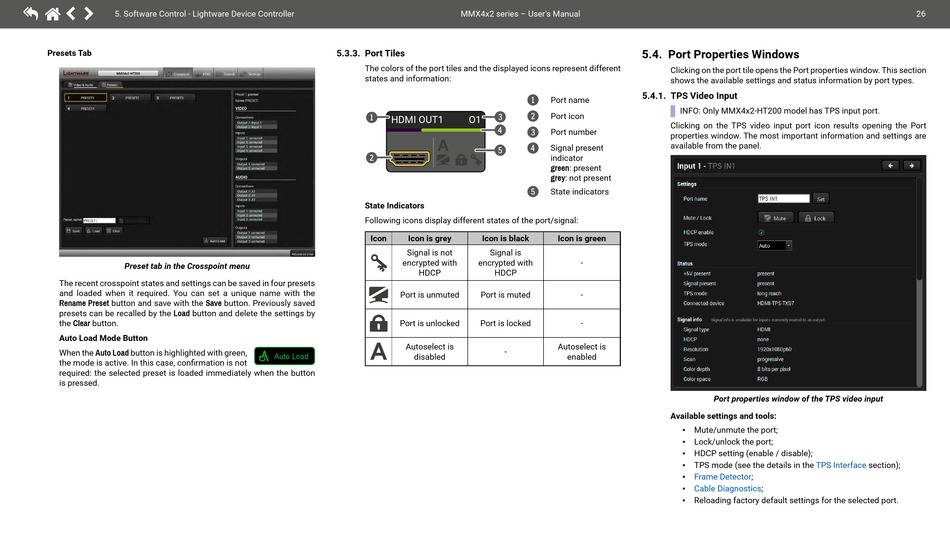Click the Mute button in port properties
Viewport: 950px width, 533px height.
tap(774, 218)
